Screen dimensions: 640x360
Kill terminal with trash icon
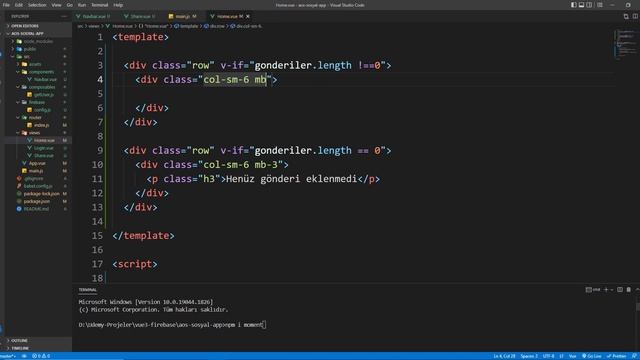click(x=629, y=290)
